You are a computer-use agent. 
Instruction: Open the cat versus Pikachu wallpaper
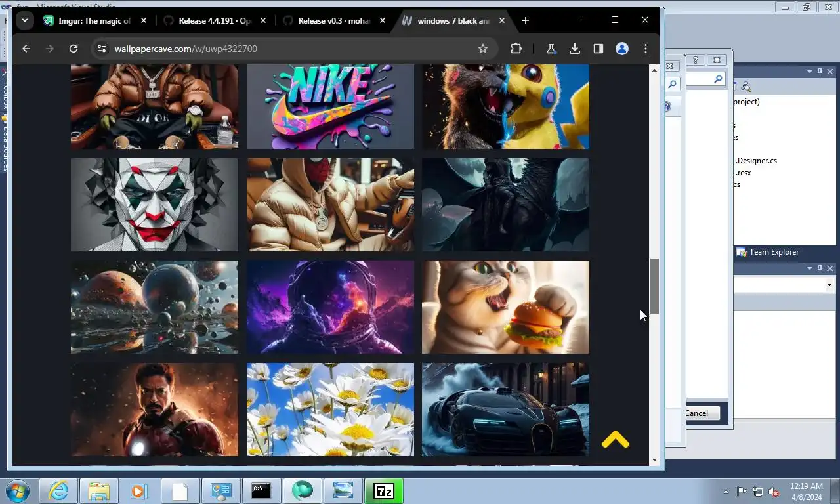coord(505,106)
